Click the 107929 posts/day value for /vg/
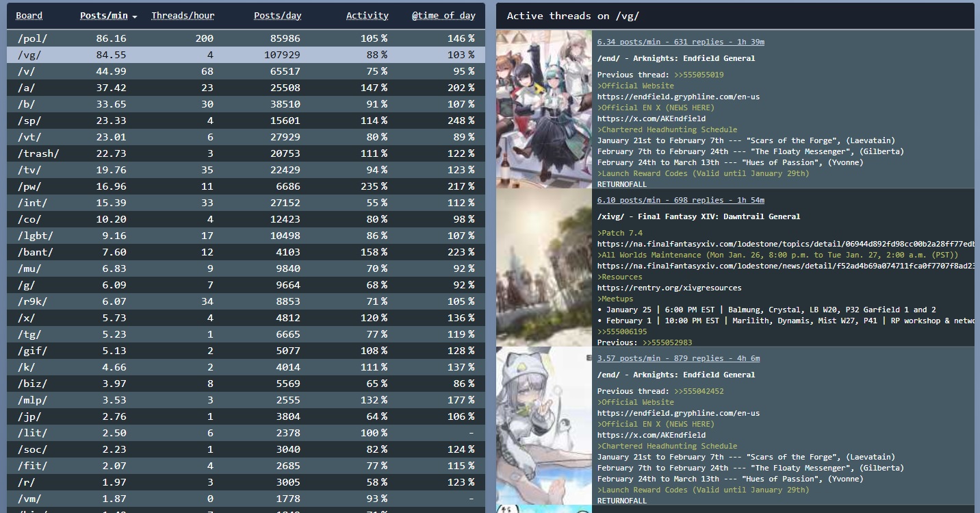Viewport: 980px width, 513px height. point(283,55)
